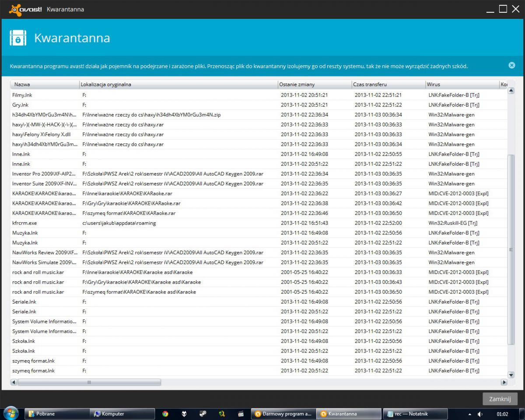This screenshot has width=525, height=420.
Task: Dismiss the blue quarantine info banner
Action: pos(511,65)
